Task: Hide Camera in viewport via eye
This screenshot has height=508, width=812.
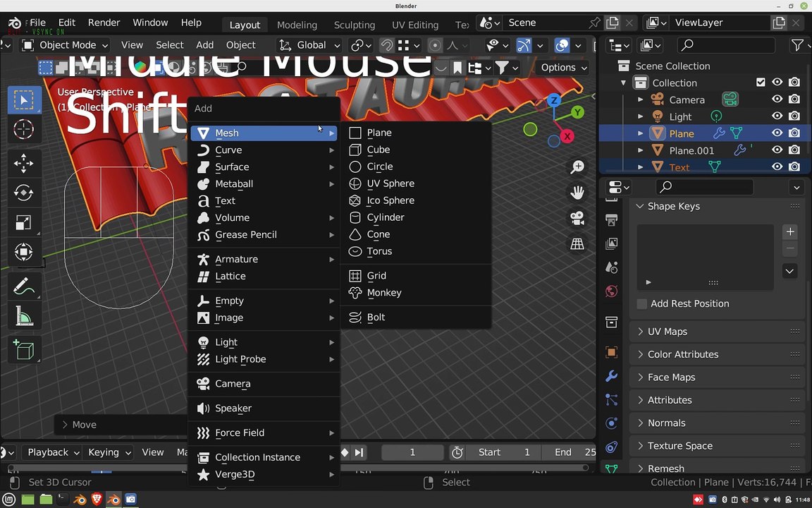Action: click(777, 99)
